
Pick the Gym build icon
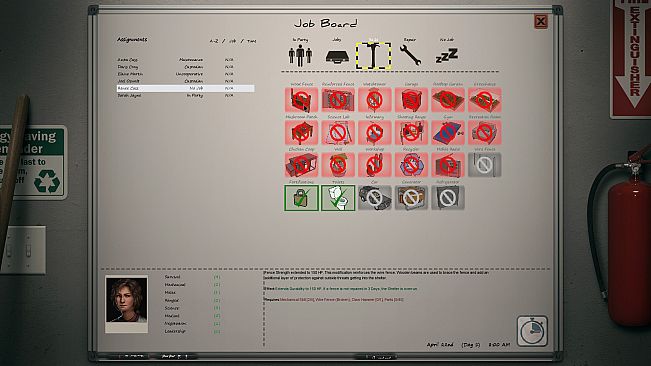coord(448,132)
